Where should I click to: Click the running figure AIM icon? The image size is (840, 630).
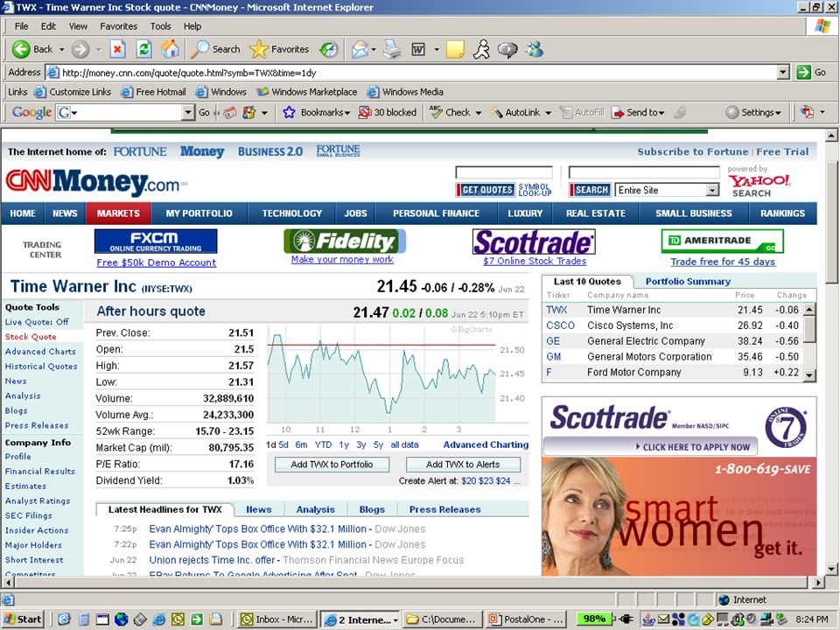(x=481, y=49)
